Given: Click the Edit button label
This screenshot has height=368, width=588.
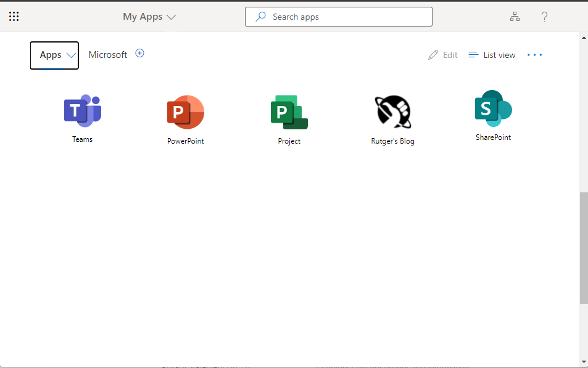Looking at the screenshot, I should [x=450, y=55].
